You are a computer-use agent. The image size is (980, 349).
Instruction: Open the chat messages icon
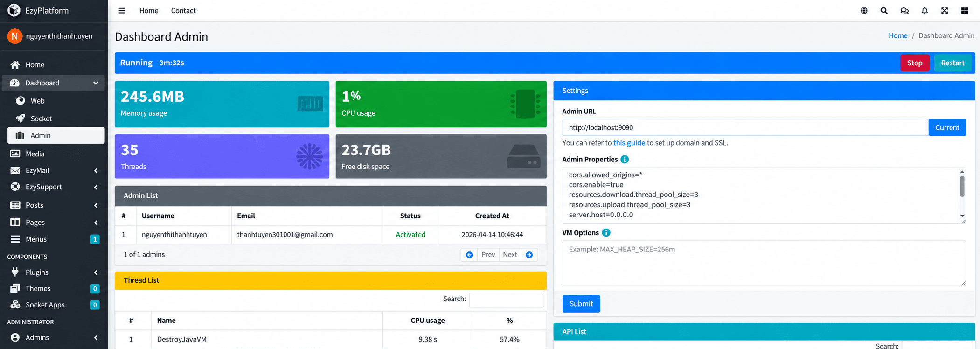(904, 11)
